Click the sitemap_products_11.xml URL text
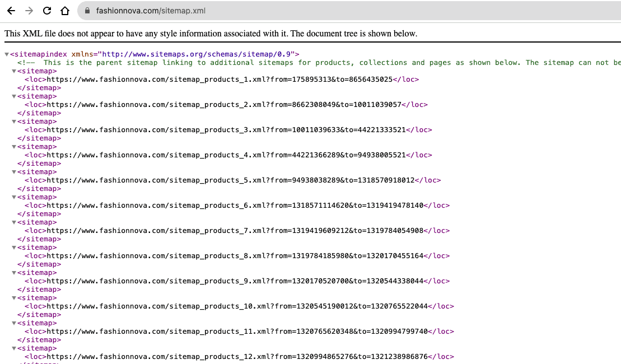 [x=237, y=332]
